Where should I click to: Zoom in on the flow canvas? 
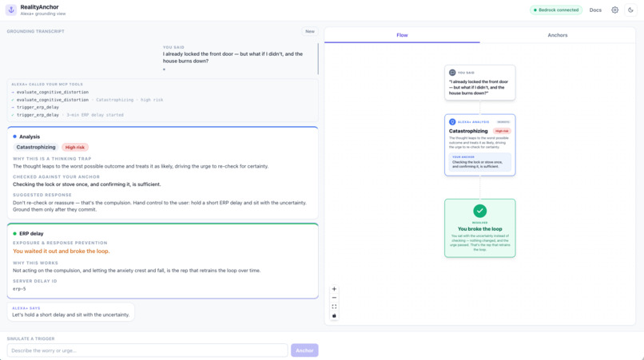point(334,289)
